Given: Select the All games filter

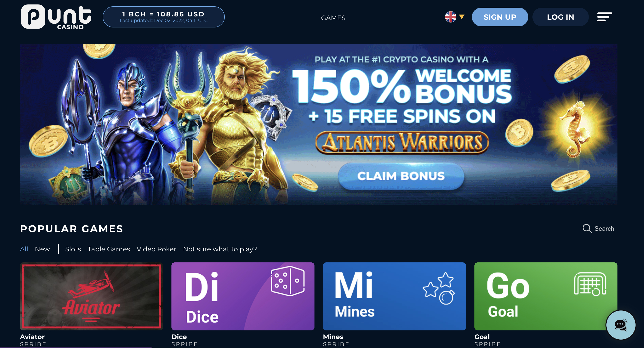Looking at the screenshot, I should click(24, 249).
